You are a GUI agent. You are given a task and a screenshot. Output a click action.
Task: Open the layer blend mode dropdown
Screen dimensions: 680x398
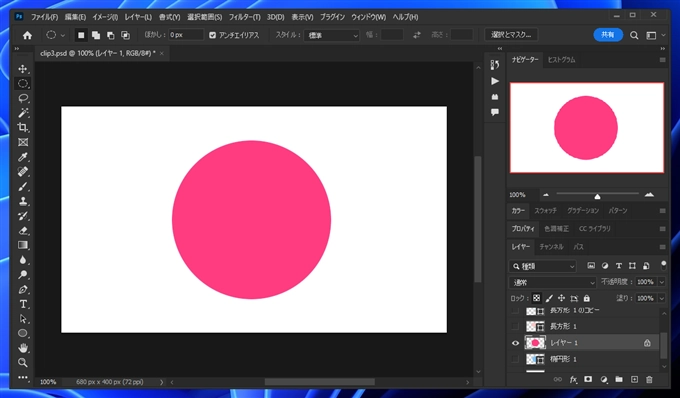click(x=552, y=282)
